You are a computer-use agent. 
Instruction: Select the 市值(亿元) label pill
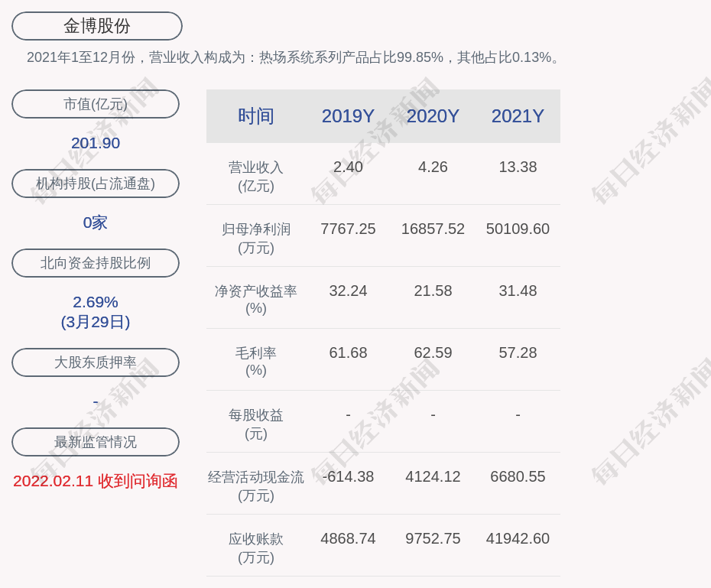pyautogui.click(x=96, y=104)
